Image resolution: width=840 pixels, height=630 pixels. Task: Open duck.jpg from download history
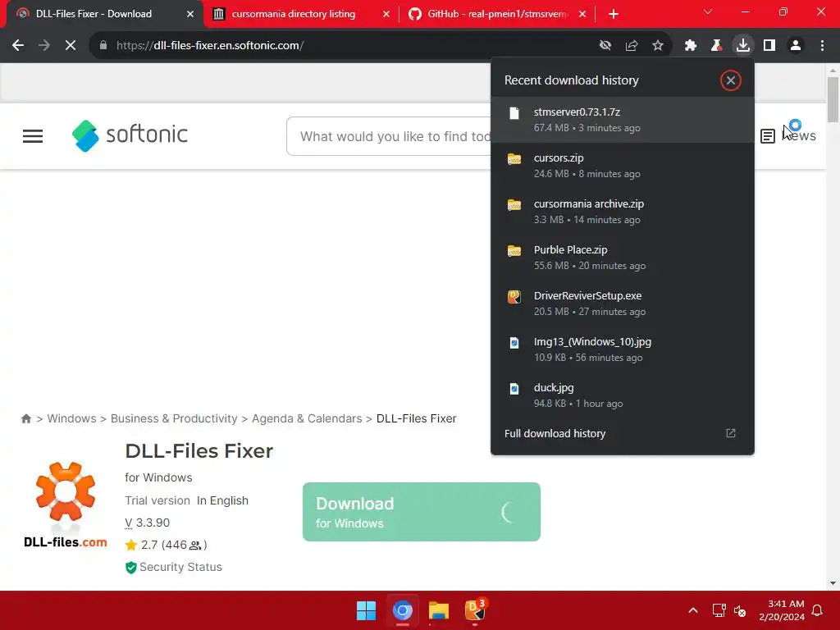click(x=623, y=395)
